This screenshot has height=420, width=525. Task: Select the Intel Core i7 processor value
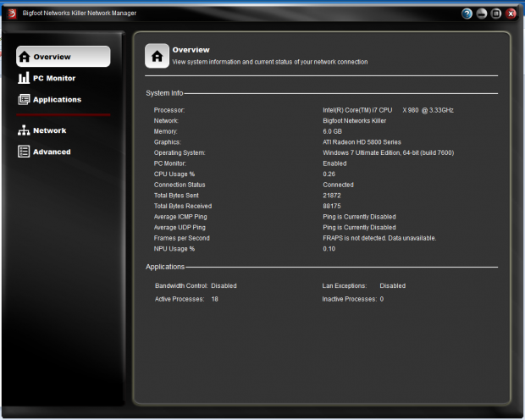point(388,110)
